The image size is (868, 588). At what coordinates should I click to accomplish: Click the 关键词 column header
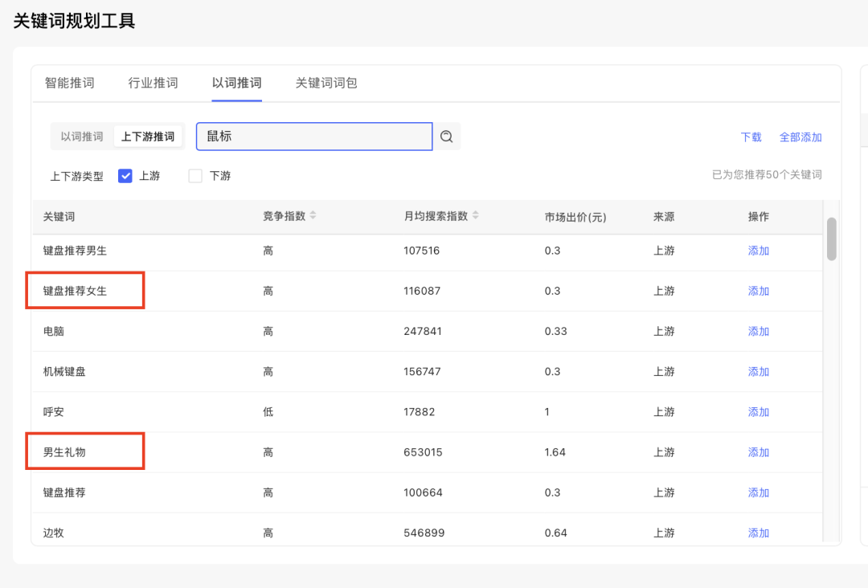[59, 217]
